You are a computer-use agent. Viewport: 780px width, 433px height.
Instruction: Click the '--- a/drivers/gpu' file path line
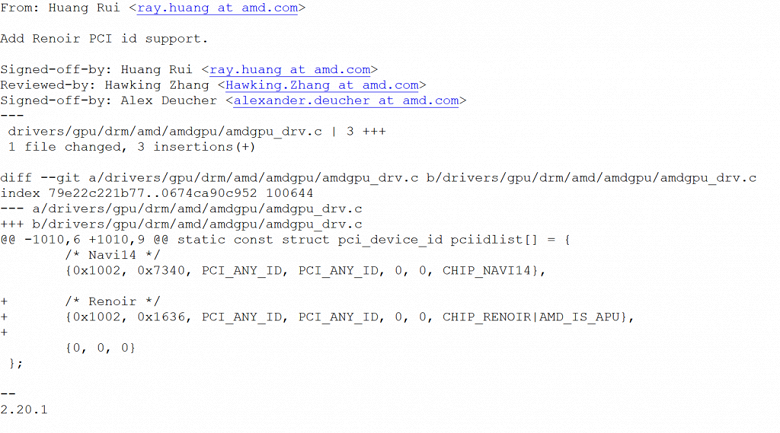pyautogui.click(x=181, y=209)
